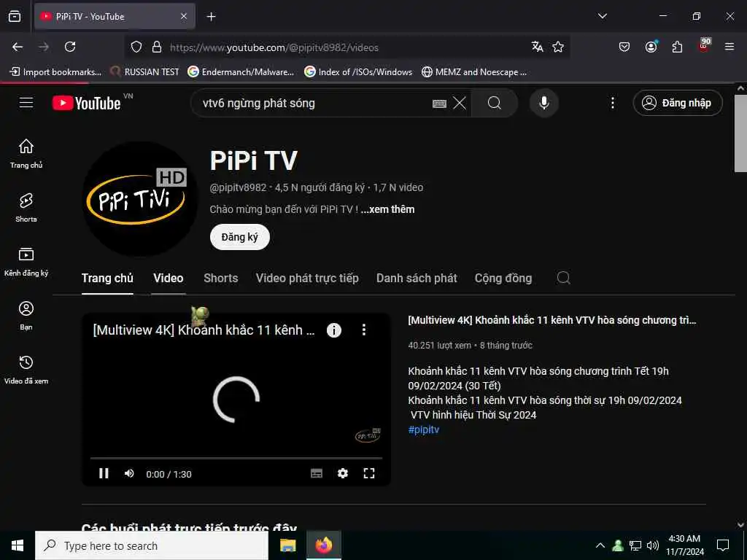Bookmark this page with the star
This screenshot has height=560, width=747.
(x=558, y=47)
